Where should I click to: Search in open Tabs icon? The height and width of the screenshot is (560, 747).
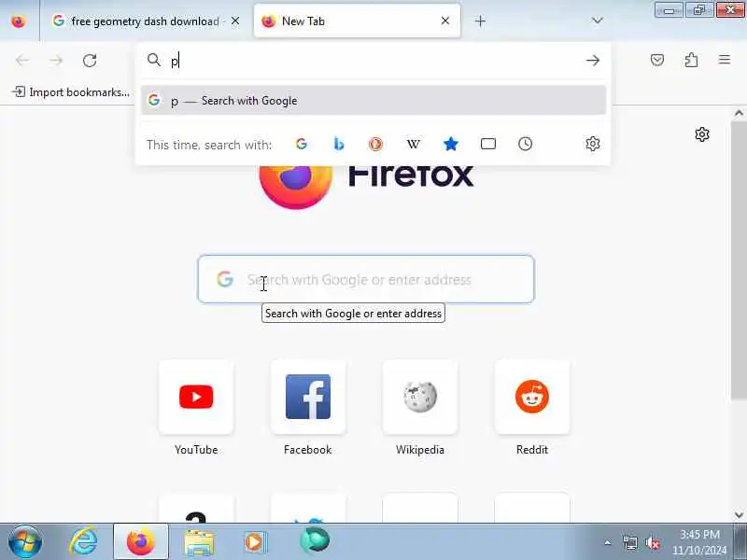pyautogui.click(x=488, y=144)
